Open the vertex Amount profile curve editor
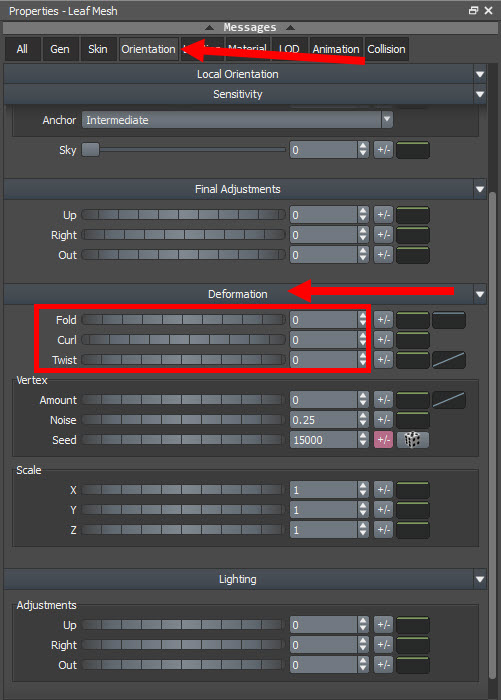501x700 pixels. [449, 400]
